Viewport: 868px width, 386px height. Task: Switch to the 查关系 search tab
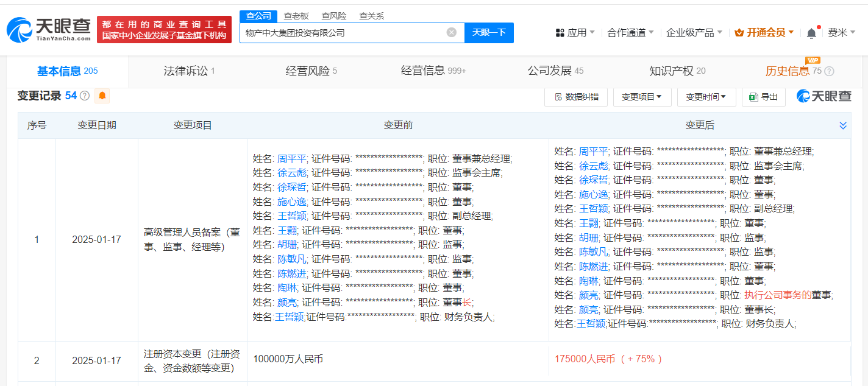pos(372,16)
